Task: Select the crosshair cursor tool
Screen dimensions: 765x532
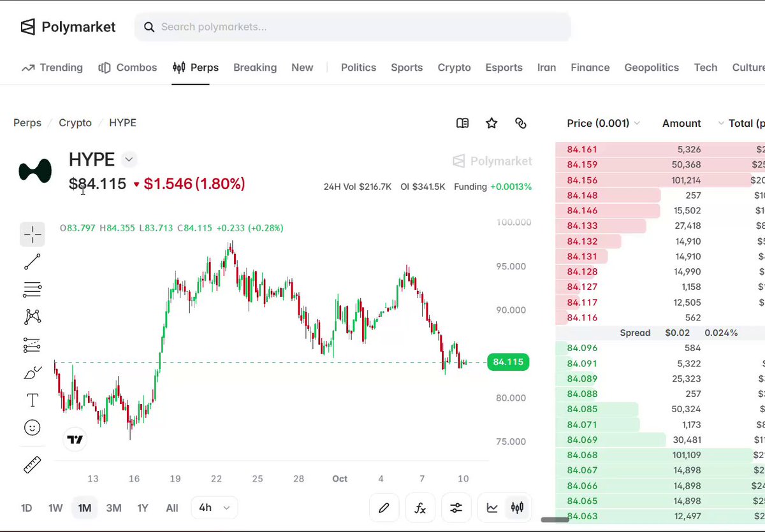Action: click(x=33, y=234)
